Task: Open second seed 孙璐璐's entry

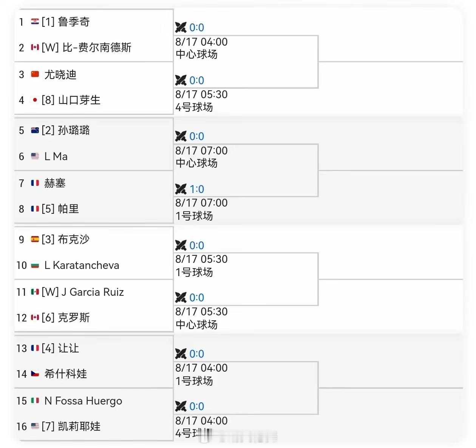Action: [74, 130]
